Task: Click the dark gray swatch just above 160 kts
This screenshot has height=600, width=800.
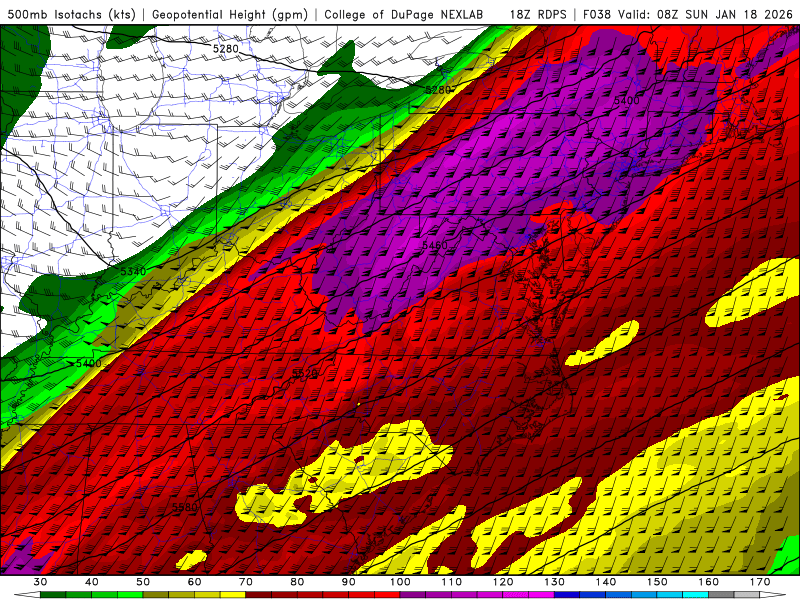Action: point(721,595)
